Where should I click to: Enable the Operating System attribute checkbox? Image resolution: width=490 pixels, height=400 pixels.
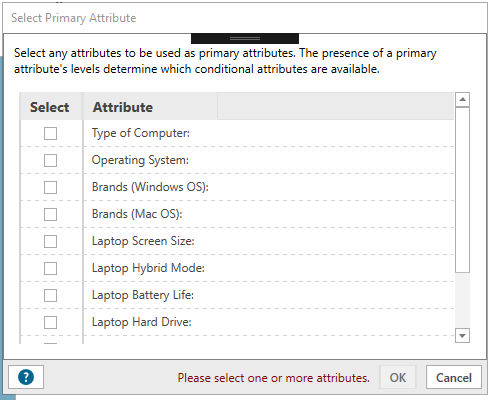click(50, 160)
